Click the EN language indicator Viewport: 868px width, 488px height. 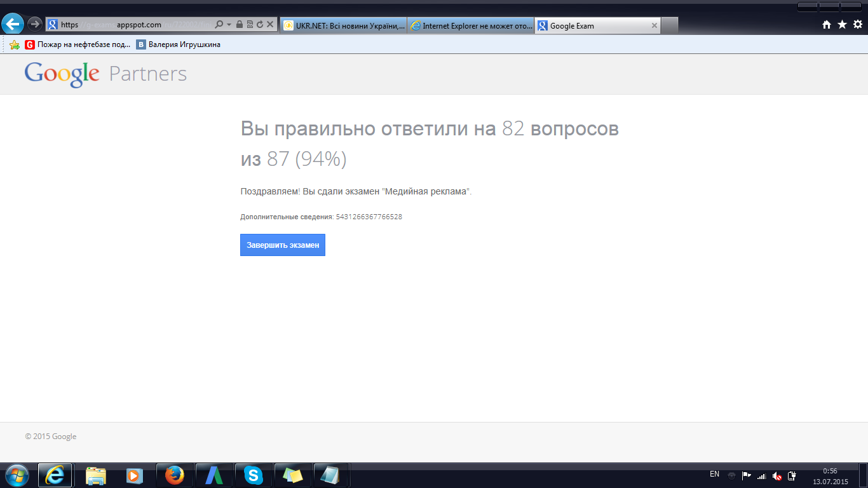(714, 474)
